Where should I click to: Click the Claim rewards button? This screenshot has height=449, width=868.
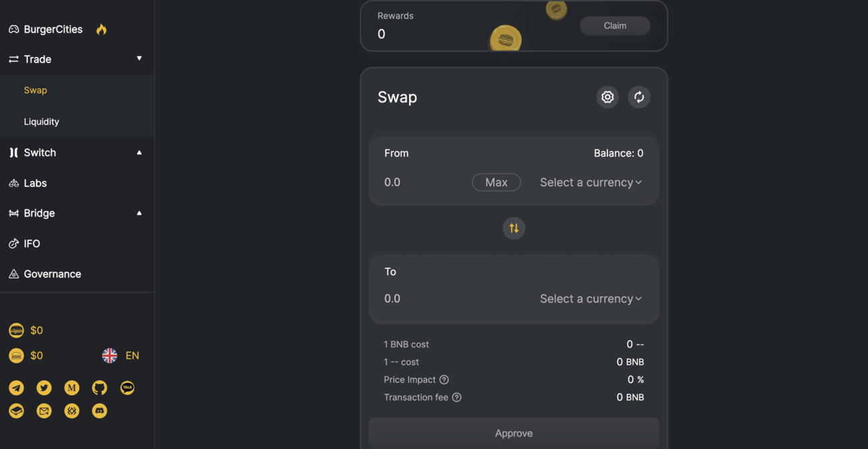point(615,25)
